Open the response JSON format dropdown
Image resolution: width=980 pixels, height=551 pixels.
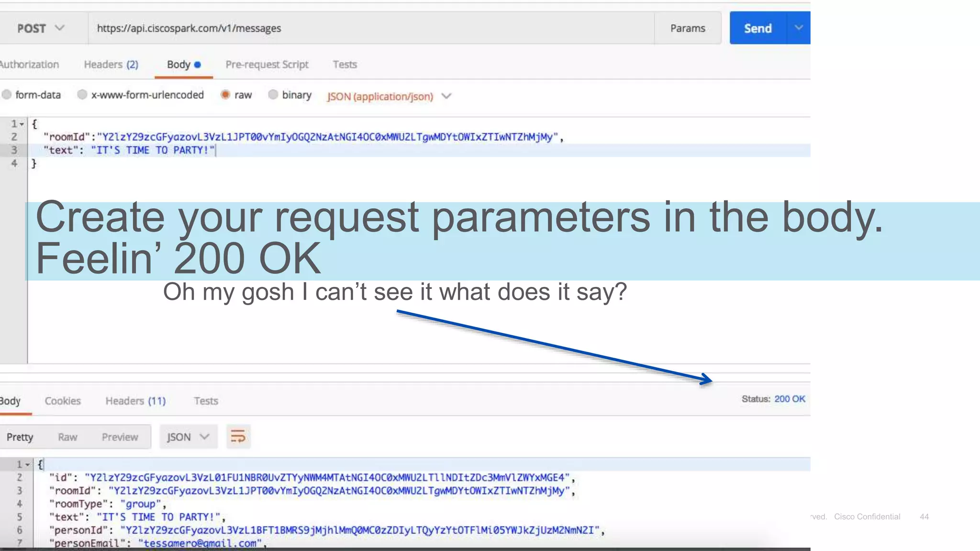pyautogui.click(x=188, y=437)
